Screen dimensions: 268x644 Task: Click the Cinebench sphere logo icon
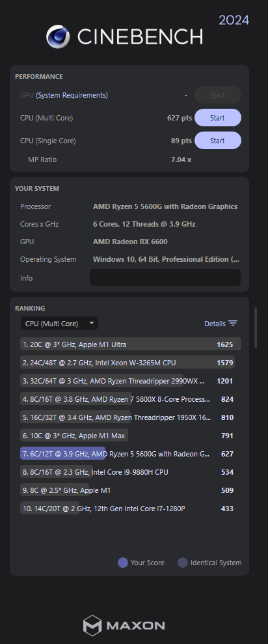(58, 36)
